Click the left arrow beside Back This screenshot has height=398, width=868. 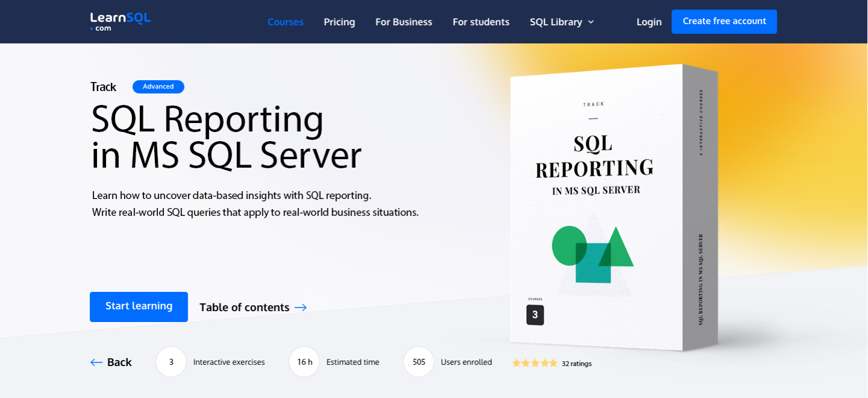[96, 362]
